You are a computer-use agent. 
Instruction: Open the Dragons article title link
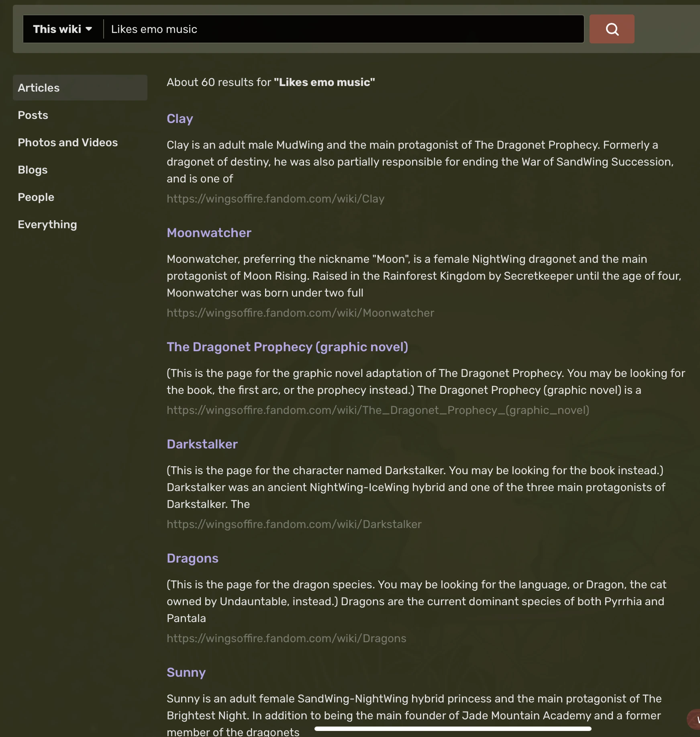(192, 558)
